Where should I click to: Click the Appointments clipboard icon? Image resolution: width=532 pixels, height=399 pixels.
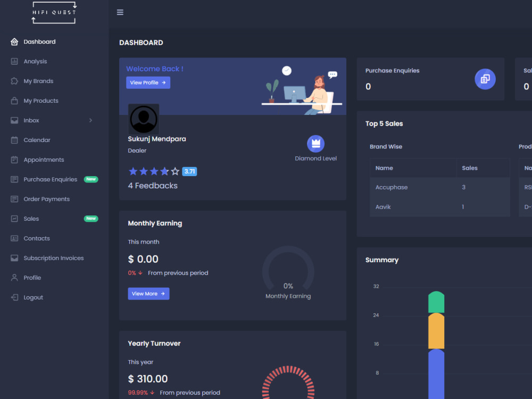coord(14,160)
